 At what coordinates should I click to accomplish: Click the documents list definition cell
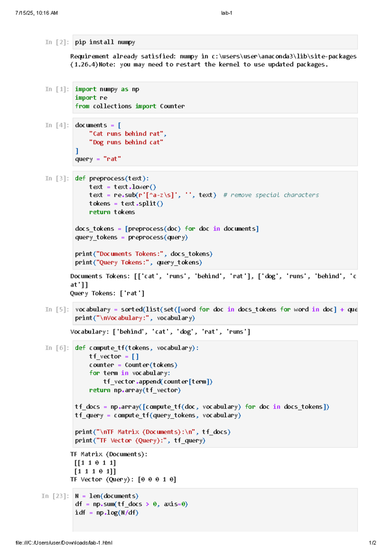tap(215, 142)
